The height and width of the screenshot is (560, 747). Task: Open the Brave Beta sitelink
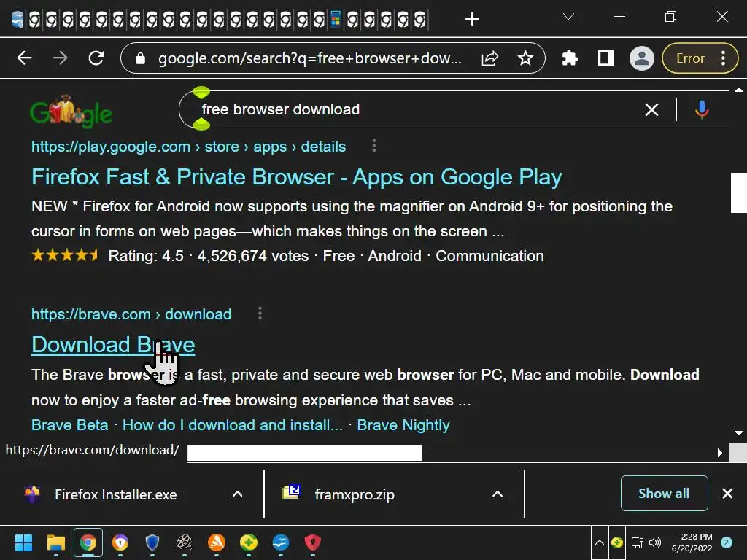69,425
